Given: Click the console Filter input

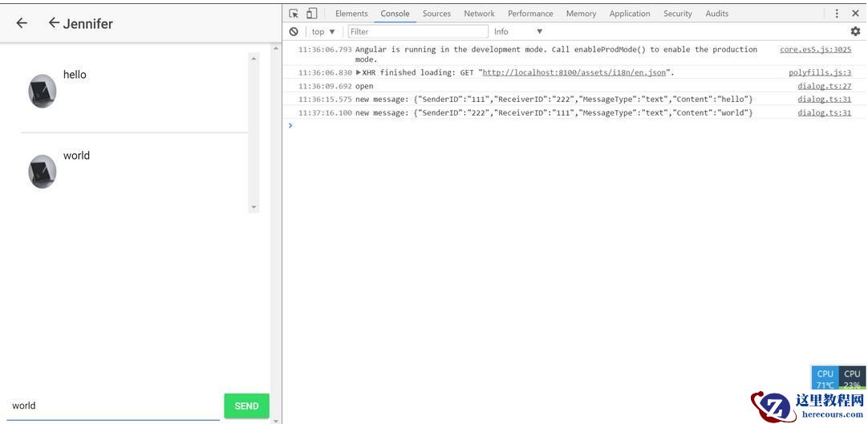Looking at the screenshot, I should coord(418,31).
